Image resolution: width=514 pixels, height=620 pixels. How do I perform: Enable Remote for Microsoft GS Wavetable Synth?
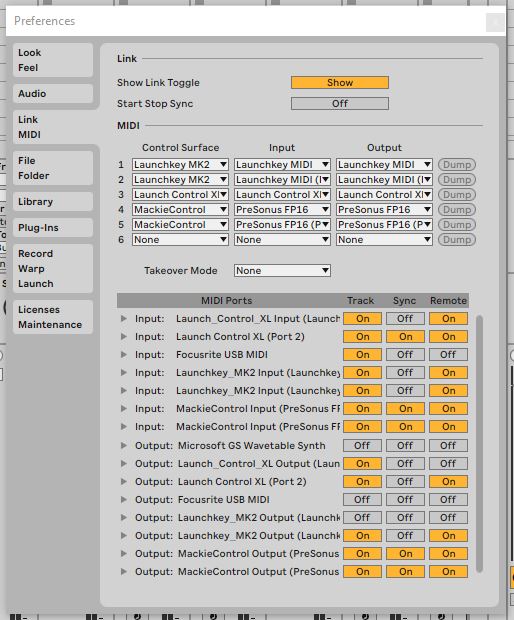[x=448, y=446]
